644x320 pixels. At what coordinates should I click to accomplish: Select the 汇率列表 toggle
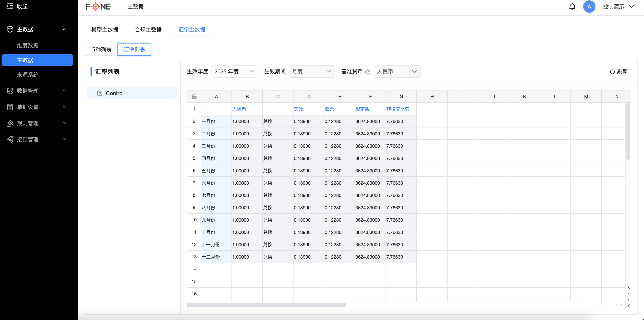(x=134, y=50)
